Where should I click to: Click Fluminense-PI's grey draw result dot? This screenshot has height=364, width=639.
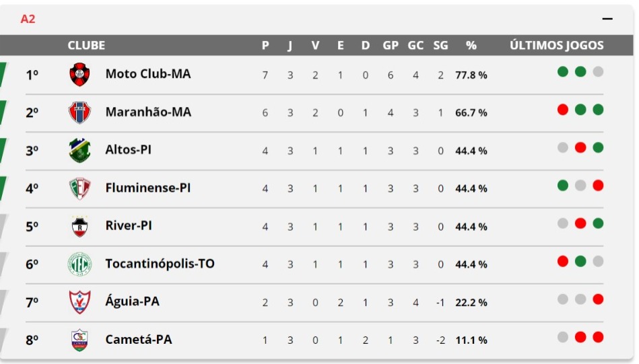[580, 186]
